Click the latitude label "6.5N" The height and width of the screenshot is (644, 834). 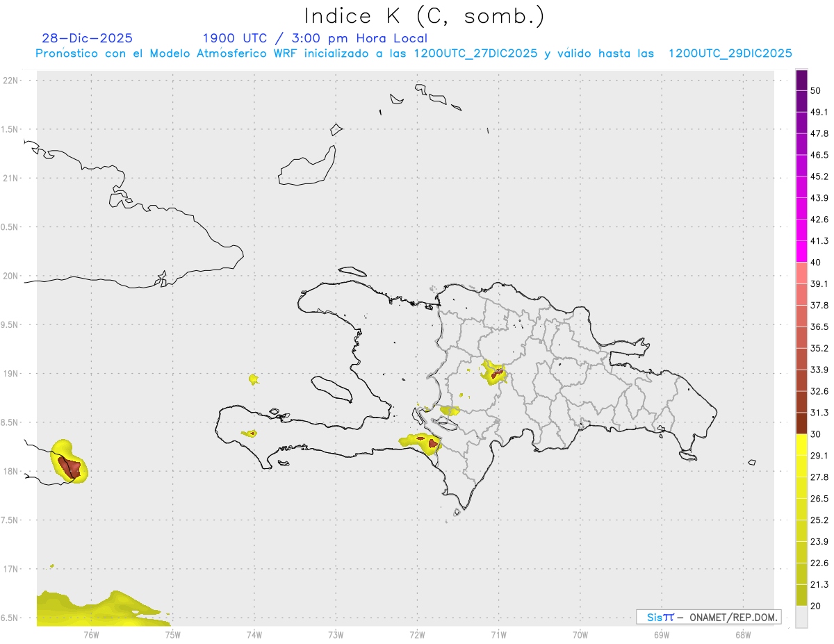(10, 618)
